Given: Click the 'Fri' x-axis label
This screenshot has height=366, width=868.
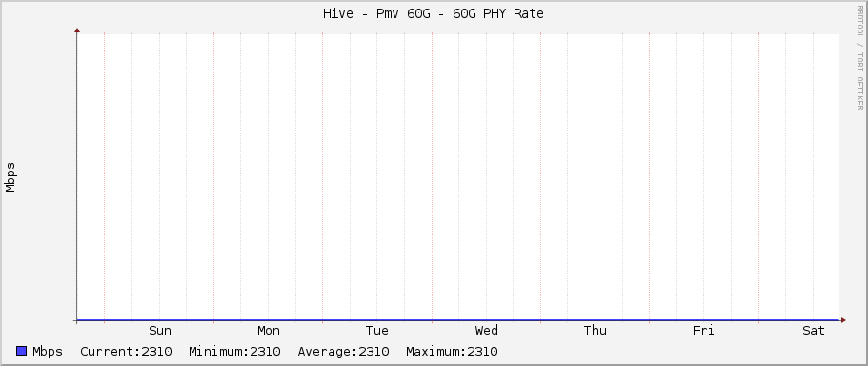Looking at the screenshot, I should (x=703, y=331).
